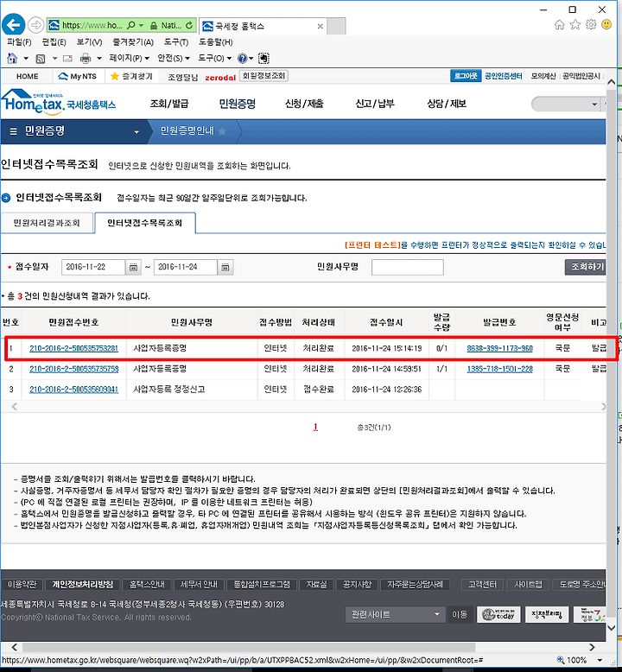Open the search box dropdown arrow at top right
Viewport: 622px width, 672px height.
594,105
